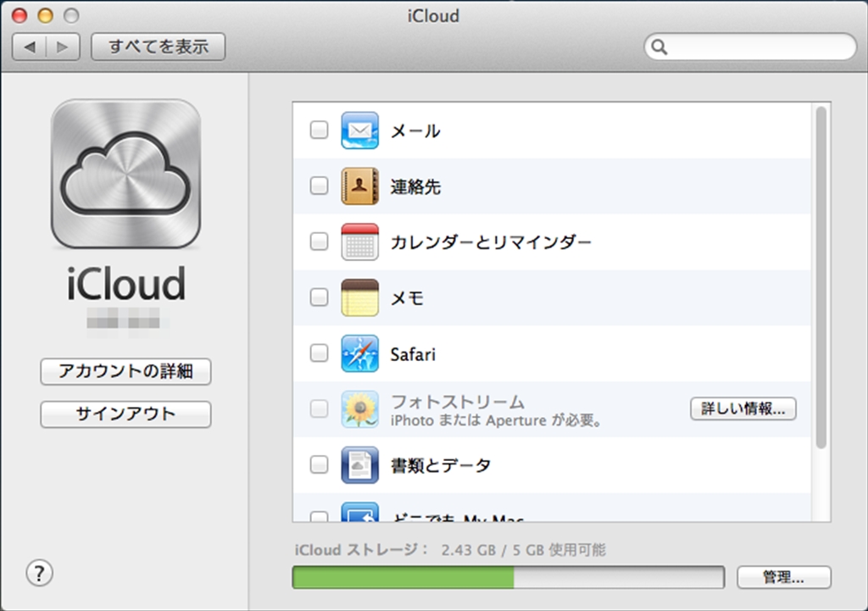The height and width of the screenshot is (611, 868).
Task: Click the Safari compass icon
Action: (359, 353)
